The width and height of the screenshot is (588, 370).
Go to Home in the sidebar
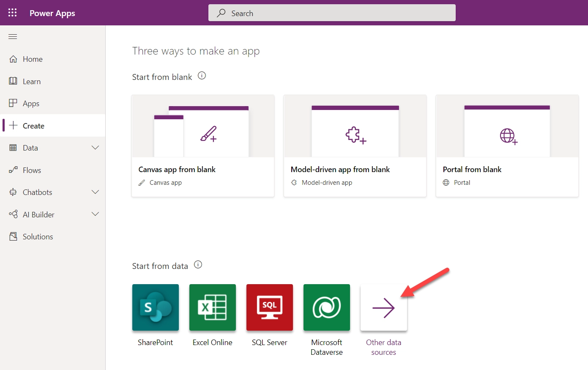53,59
